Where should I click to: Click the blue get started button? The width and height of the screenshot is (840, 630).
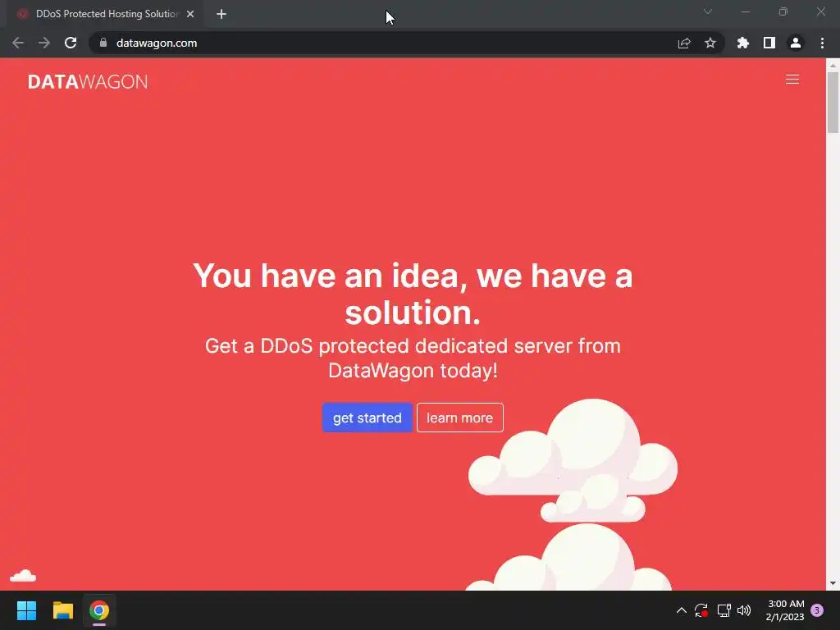click(367, 418)
